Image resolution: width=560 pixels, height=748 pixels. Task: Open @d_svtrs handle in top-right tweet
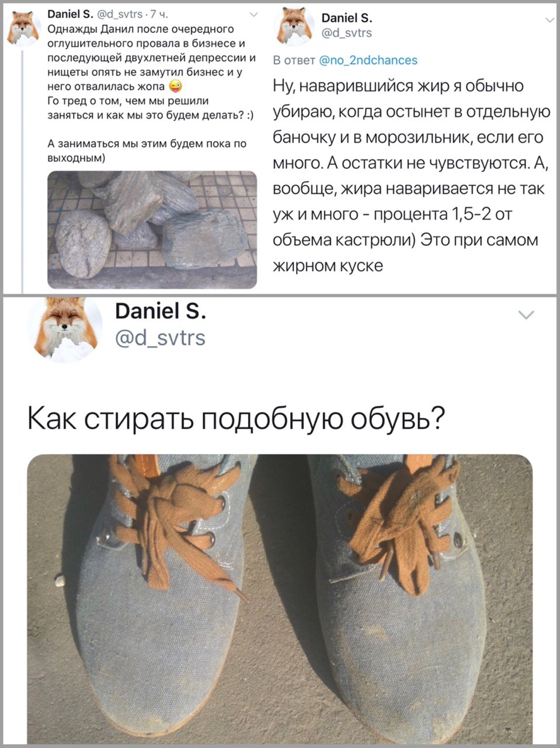[x=347, y=33]
